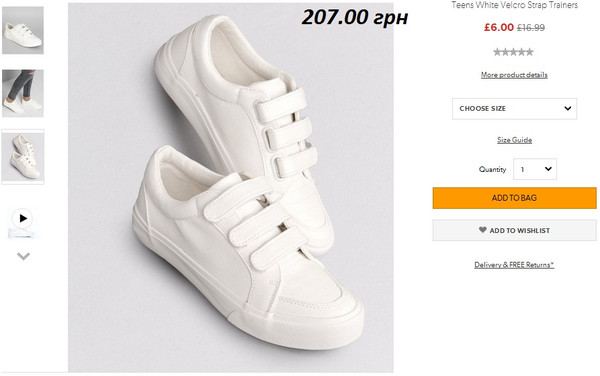
Task: Click the Quantity dropdown arrow icon
Action: [x=548, y=169]
